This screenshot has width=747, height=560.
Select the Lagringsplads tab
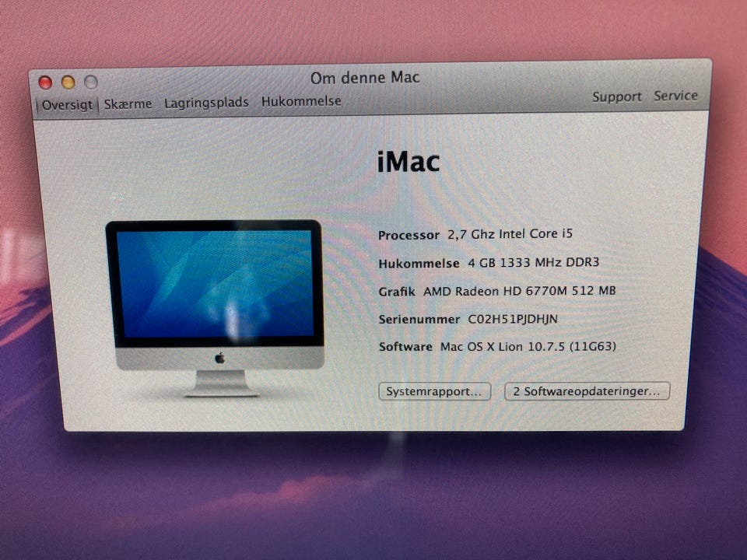click(x=206, y=103)
